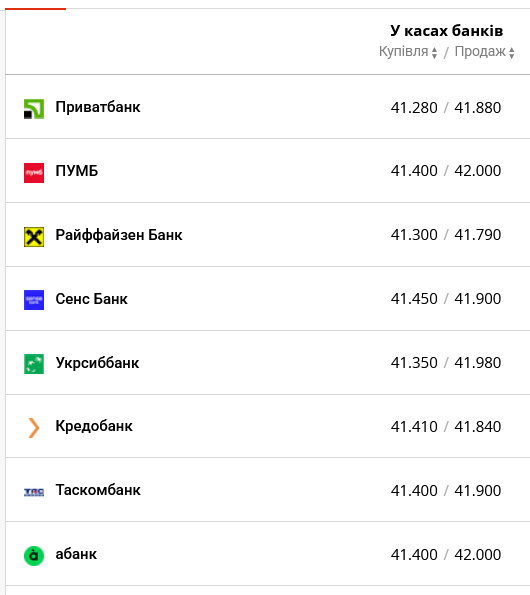Viewport: 530px width, 595px height.
Task: Sort by Продаж using its arrows
Action: [x=512, y=52]
